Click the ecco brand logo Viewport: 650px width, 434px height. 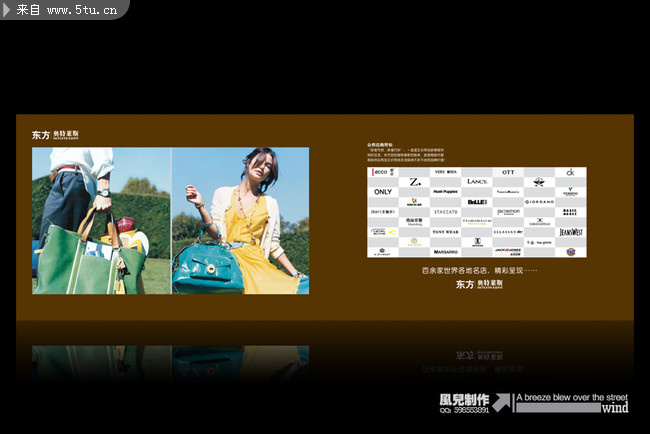click(383, 172)
